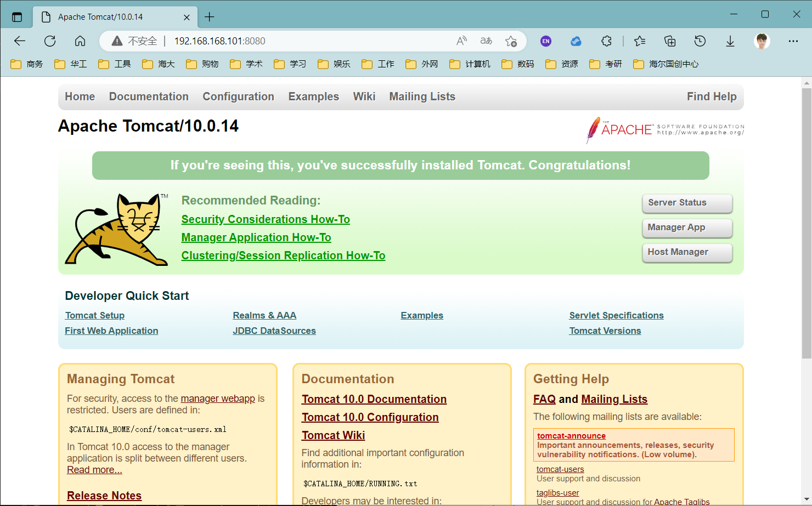Viewport: 812px width, 506px height.
Task: Open Tomcat 10.0 Documentation link
Action: point(374,399)
